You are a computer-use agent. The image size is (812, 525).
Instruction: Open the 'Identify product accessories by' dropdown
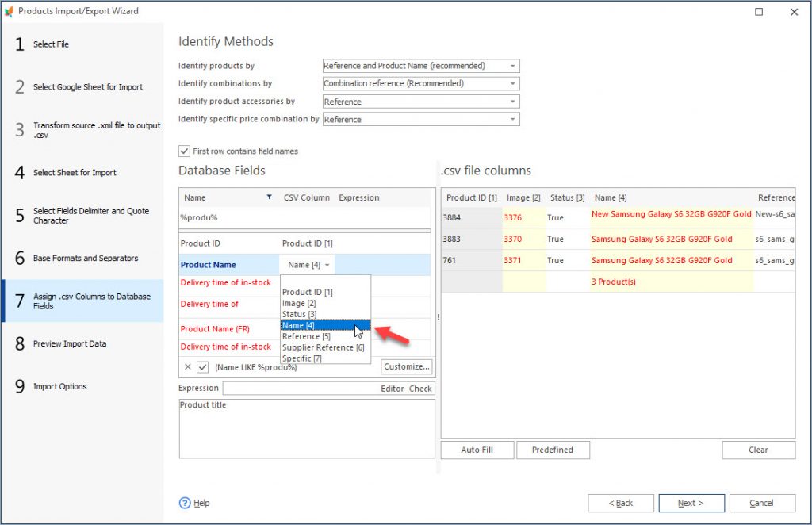(512, 101)
